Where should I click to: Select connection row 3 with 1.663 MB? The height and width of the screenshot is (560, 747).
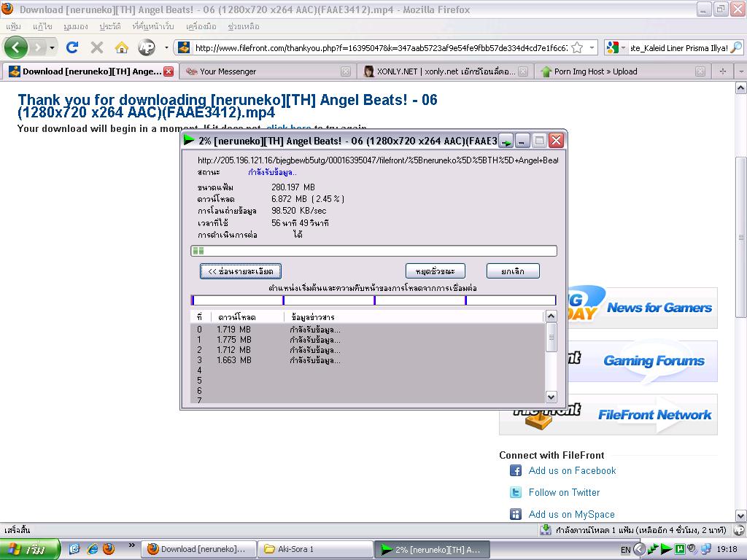[367, 360]
